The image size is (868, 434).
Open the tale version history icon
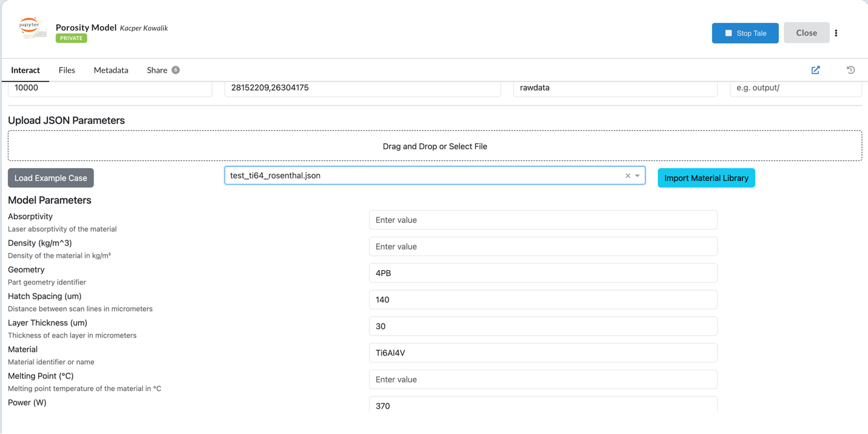pyautogui.click(x=850, y=70)
